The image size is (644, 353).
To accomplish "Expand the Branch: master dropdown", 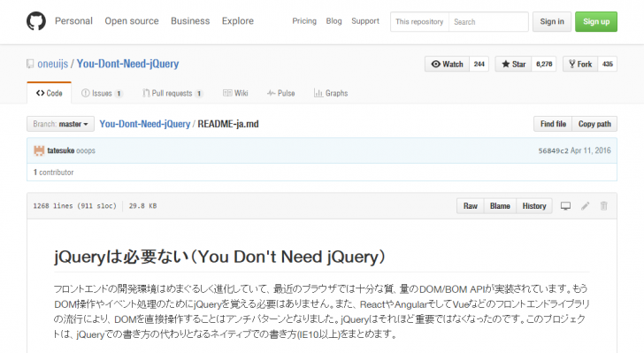I will pos(60,124).
